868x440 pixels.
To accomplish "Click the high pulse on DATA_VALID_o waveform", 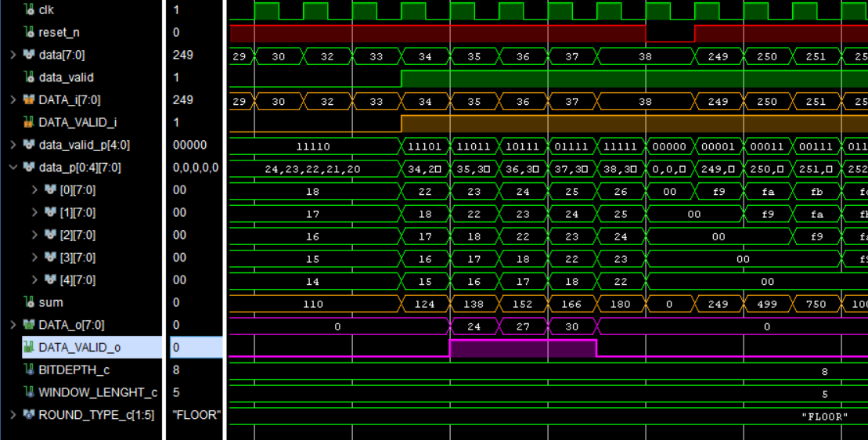I will (x=522, y=348).
